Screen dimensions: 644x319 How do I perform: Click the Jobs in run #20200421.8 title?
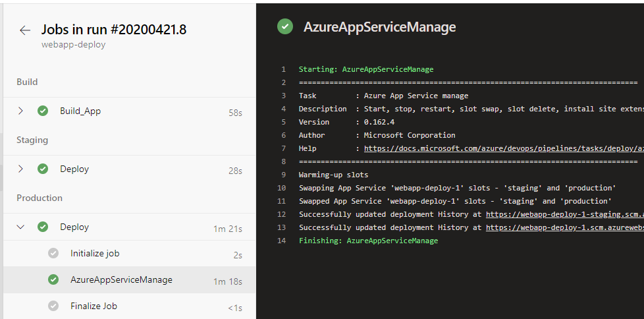pyautogui.click(x=114, y=30)
